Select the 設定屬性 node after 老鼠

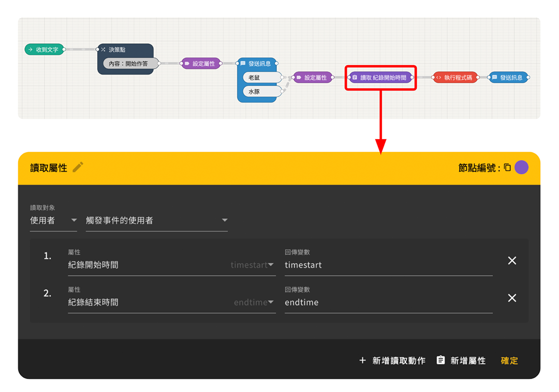click(x=313, y=77)
